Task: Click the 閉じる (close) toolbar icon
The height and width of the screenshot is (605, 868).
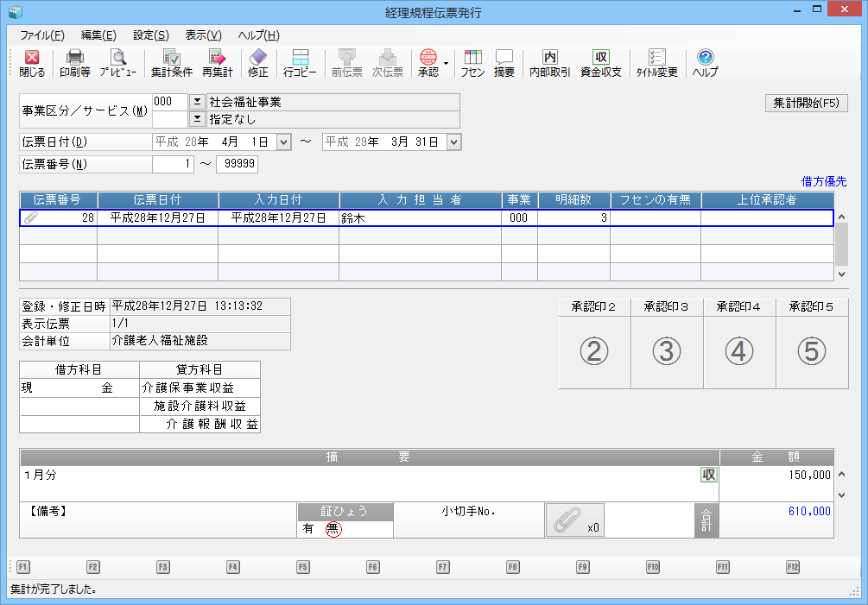Action: (32, 63)
